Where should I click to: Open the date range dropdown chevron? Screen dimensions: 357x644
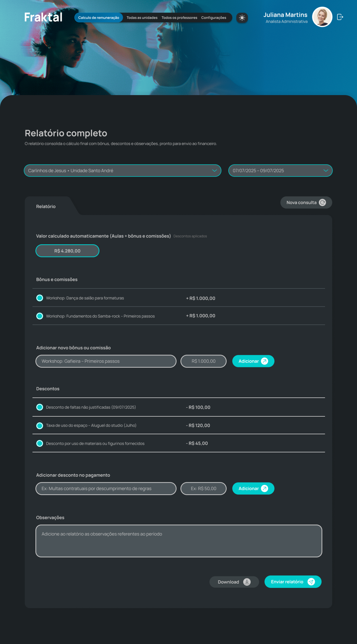pos(326,171)
